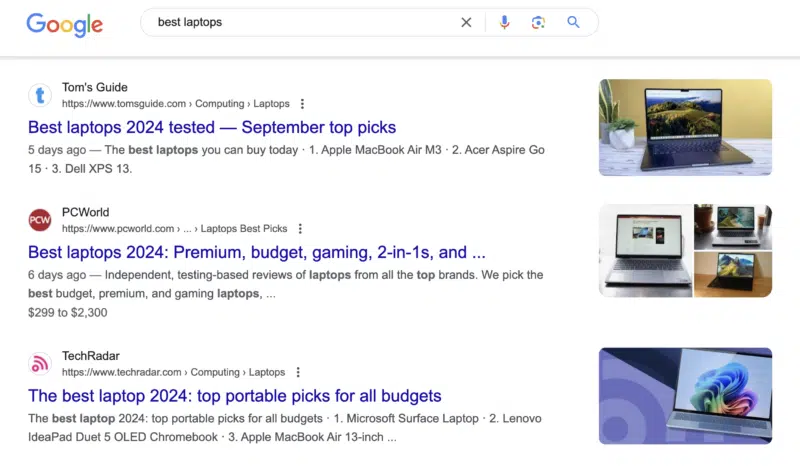The image size is (800, 466).
Task: Open 'Best laptops 2024 tested' link
Action: [212, 127]
